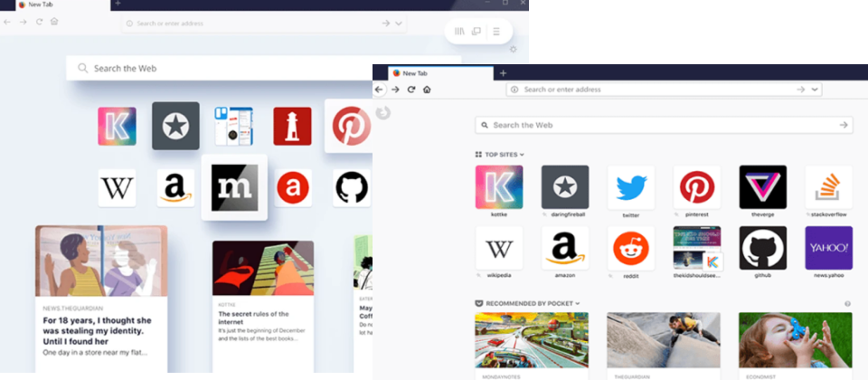Screen dimensions: 868x380
Task: Go forward in the left browser window
Action: (x=23, y=22)
